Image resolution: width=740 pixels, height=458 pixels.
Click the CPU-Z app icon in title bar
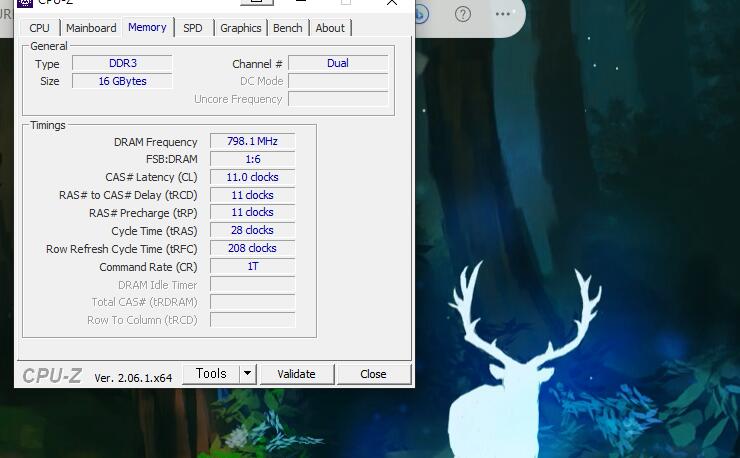24,3
